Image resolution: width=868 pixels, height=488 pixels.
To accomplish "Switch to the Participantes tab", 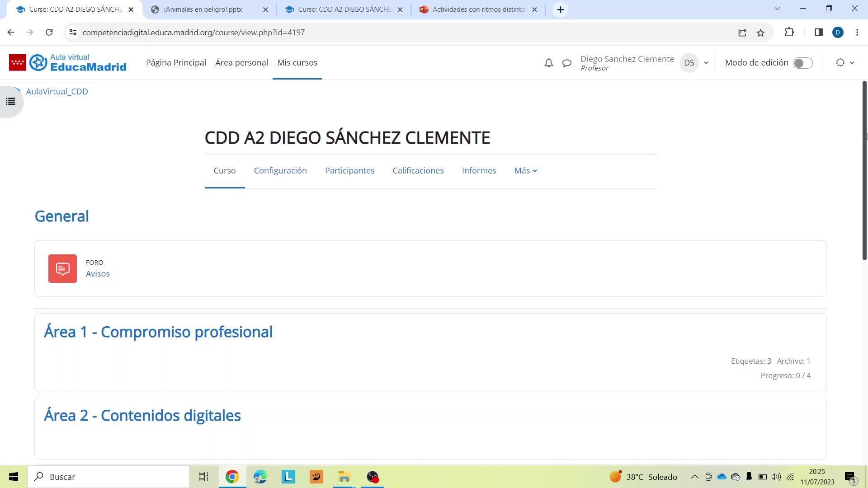I will click(349, 171).
